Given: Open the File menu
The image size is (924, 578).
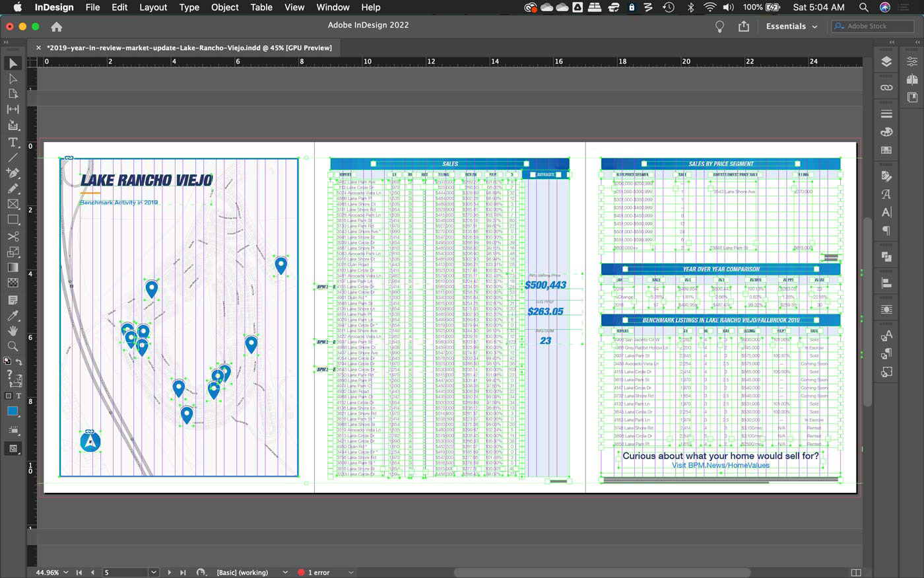Looking at the screenshot, I should pyautogui.click(x=92, y=7).
